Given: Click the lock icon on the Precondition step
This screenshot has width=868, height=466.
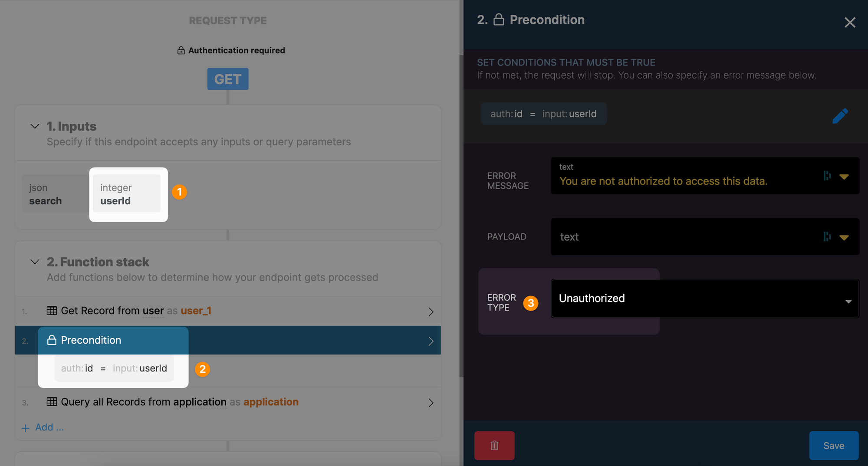Looking at the screenshot, I should (x=52, y=340).
